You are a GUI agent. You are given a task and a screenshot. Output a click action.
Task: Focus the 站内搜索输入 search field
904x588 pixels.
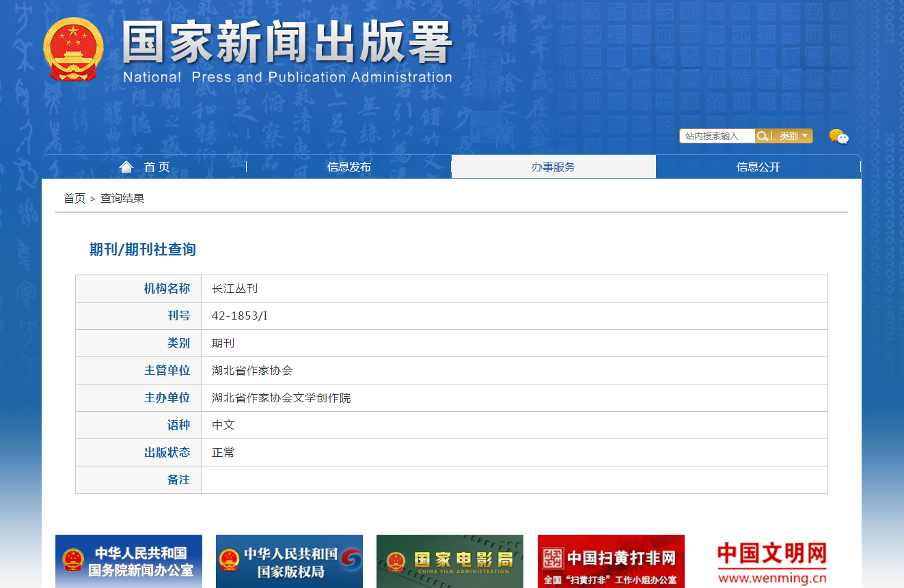[716, 136]
